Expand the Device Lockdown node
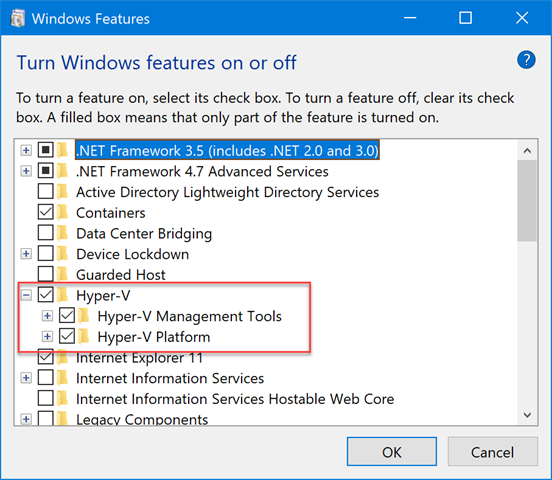Viewport: 552px width, 480px height. click(x=26, y=254)
